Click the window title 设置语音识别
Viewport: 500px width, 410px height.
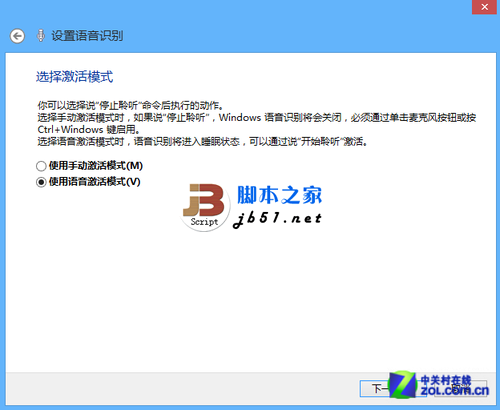click(87, 36)
